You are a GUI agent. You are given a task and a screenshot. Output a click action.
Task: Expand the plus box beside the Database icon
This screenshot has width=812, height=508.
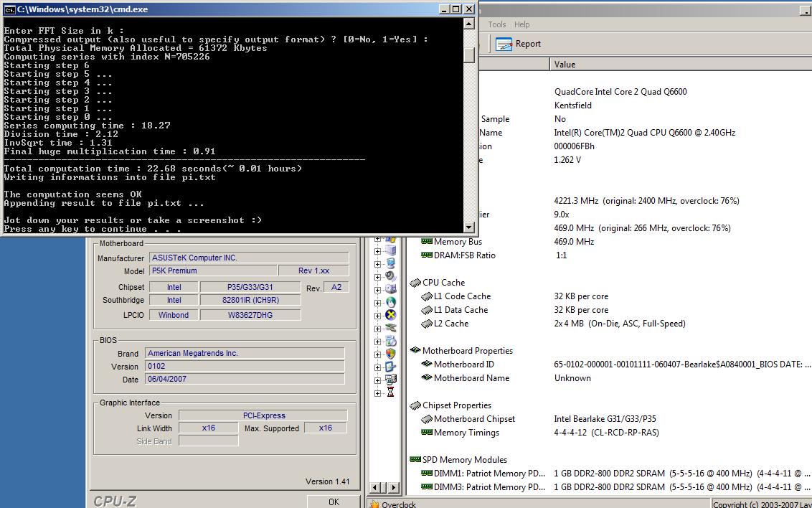(377, 380)
